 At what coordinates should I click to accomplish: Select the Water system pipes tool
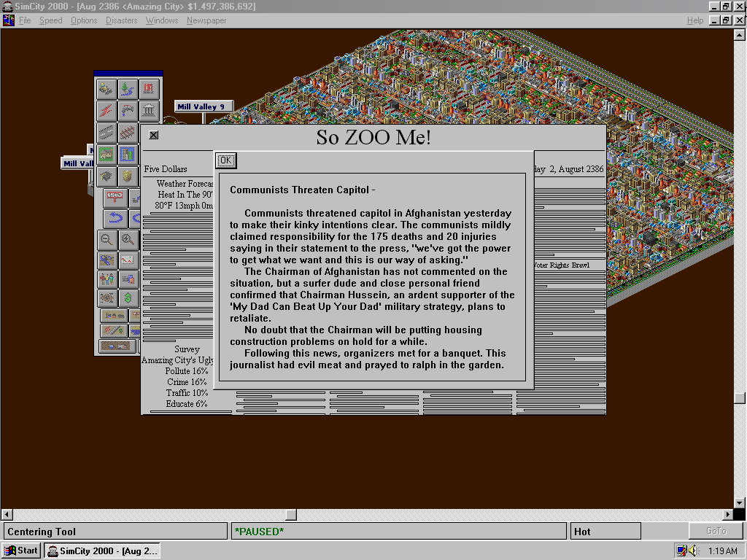(128, 111)
